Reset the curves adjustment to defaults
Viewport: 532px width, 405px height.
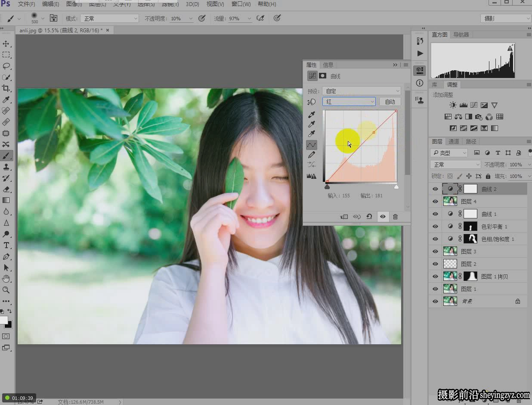(369, 217)
